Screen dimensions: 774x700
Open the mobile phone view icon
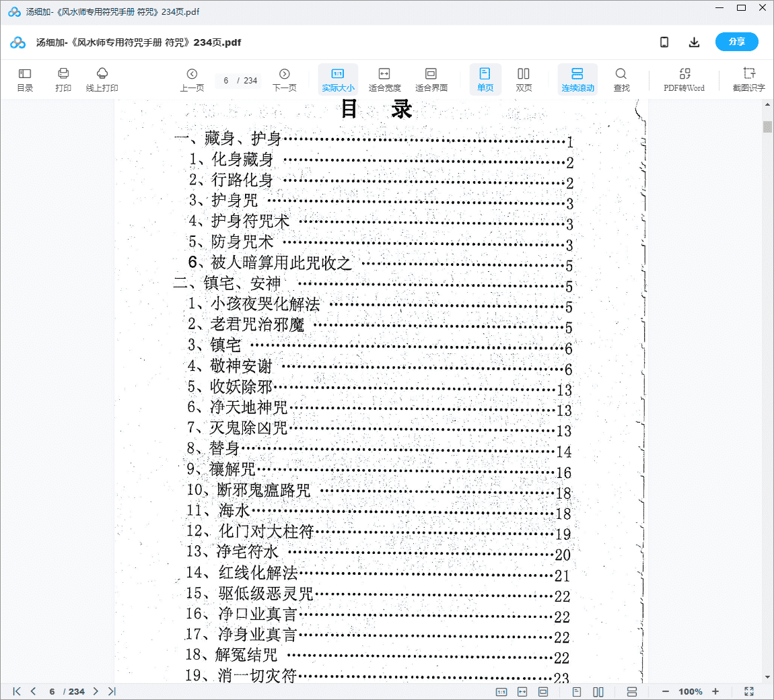point(664,42)
